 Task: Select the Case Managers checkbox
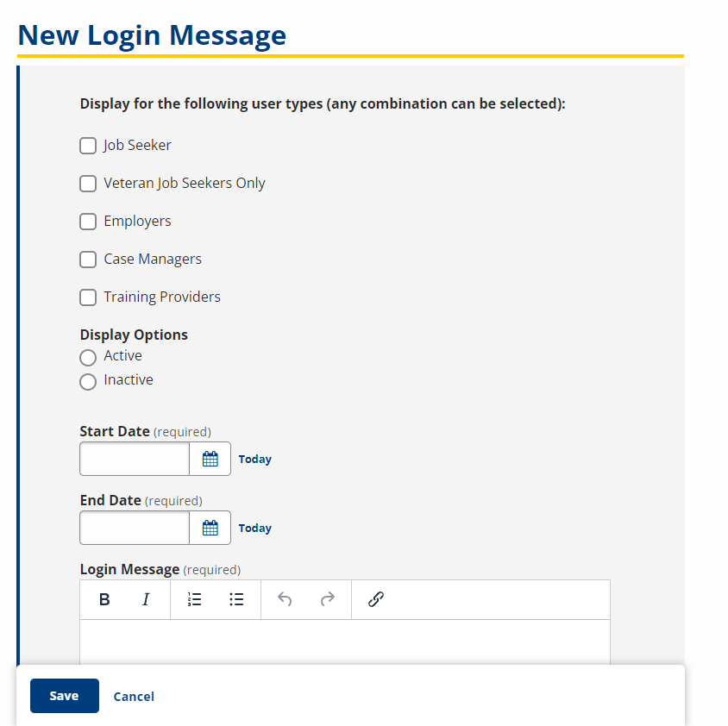coord(88,260)
